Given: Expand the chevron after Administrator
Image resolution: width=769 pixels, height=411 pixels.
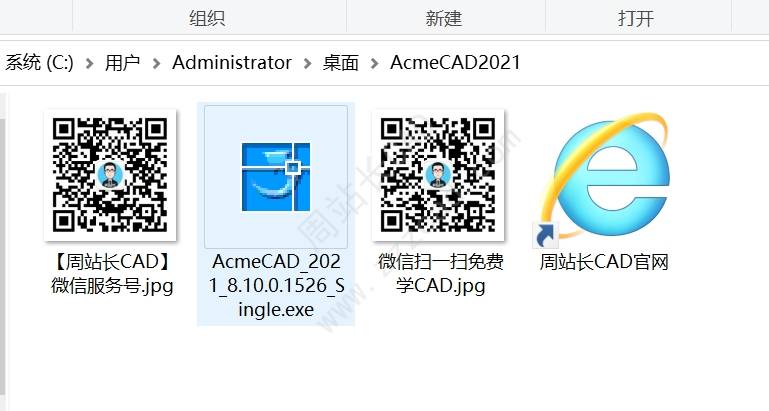Looking at the screenshot, I should (x=308, y=63).
